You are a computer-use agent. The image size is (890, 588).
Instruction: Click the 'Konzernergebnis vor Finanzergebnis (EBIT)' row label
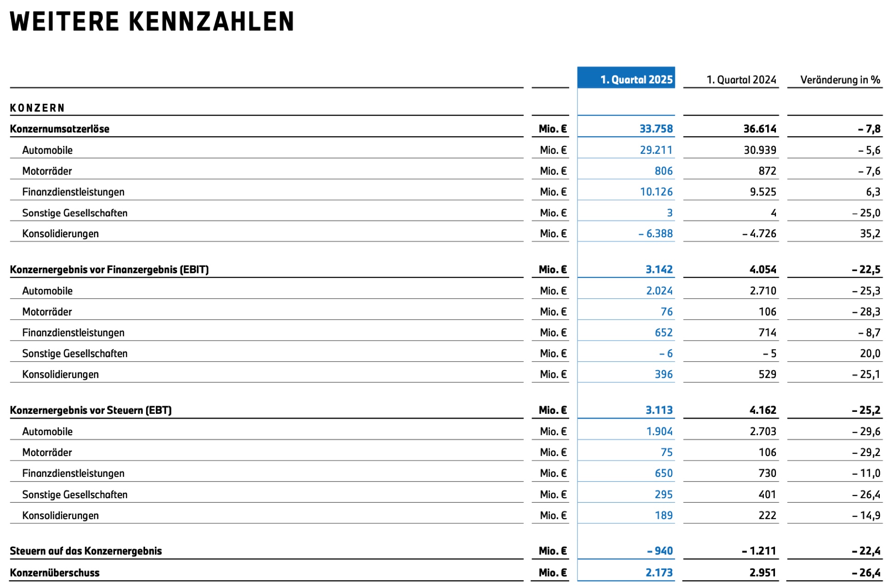pyautogui.click(x=109, y=270)
